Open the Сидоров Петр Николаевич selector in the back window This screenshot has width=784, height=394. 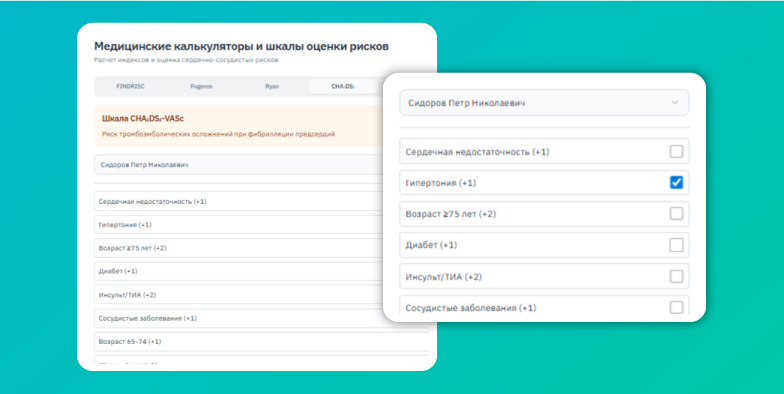[x=238, y=164]
